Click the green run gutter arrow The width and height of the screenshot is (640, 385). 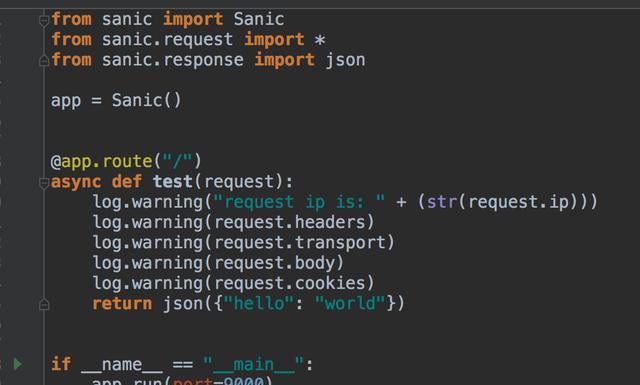(17, 364)
